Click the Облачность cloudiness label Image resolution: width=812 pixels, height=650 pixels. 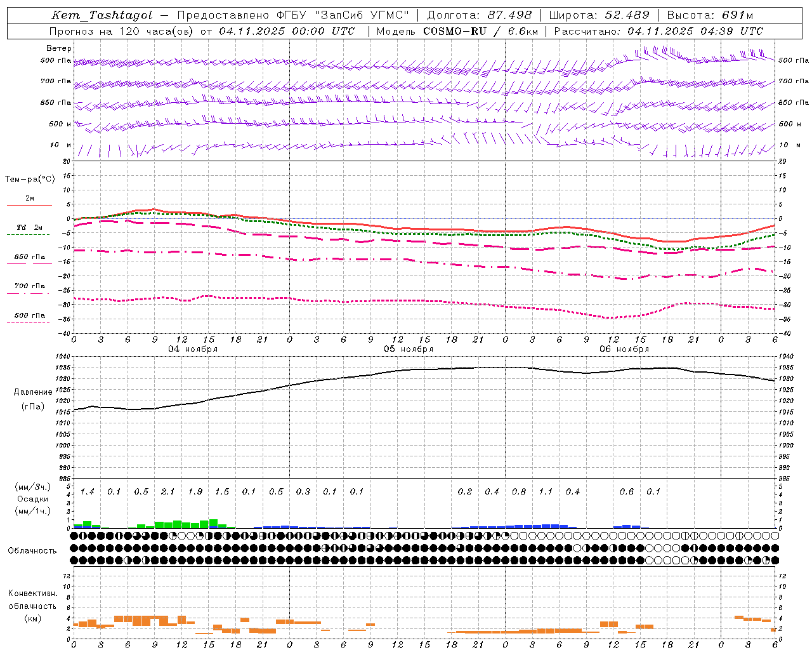tap(32, 551)
